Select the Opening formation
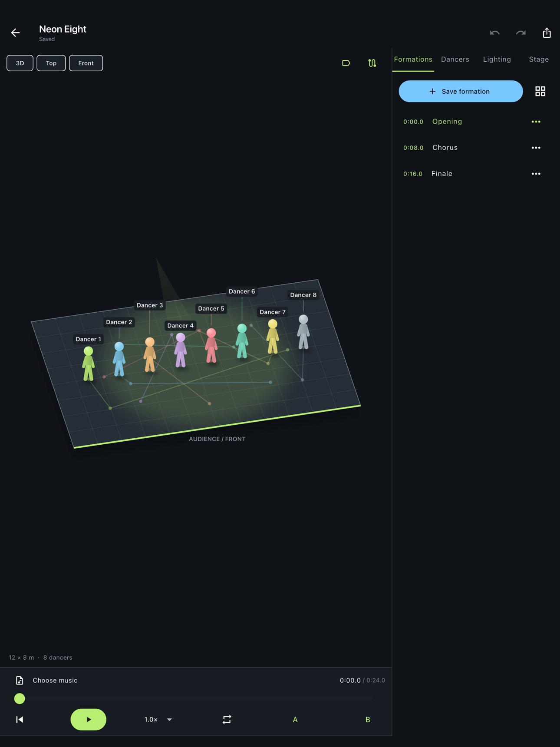Screen dimensions: 560x747 click(x=447, y=122)
